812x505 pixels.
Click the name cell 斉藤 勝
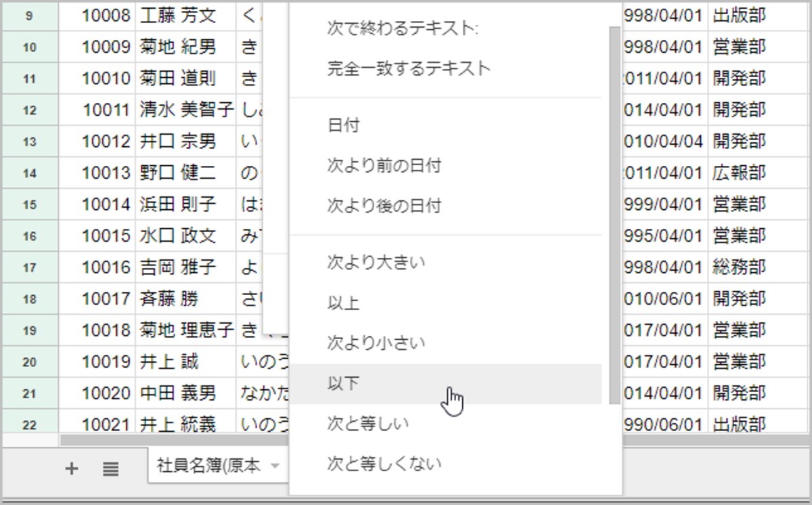tap(185, 299)
